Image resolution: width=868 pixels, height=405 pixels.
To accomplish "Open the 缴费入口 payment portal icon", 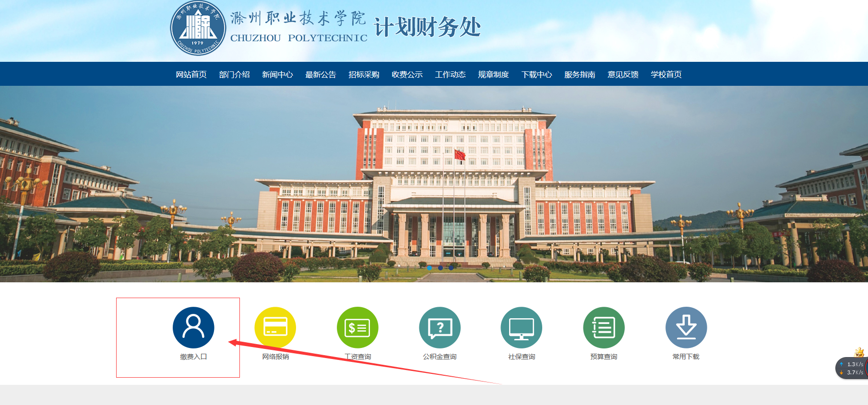I will (193, 327).
